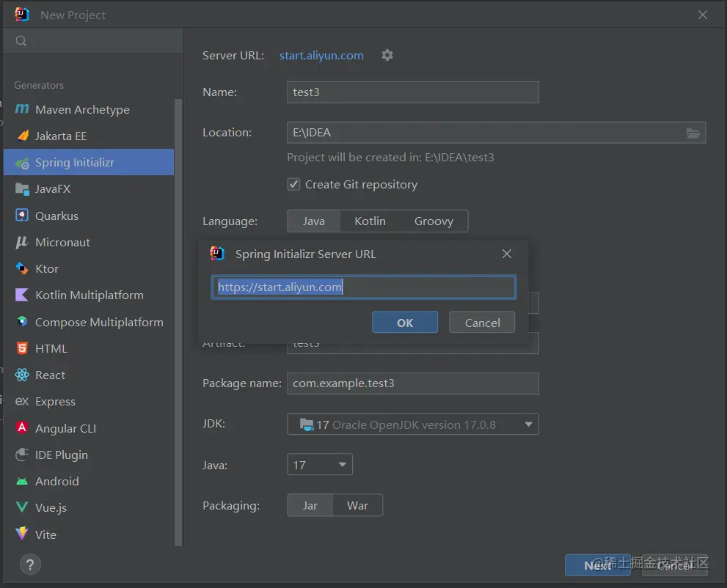The height and width of the screenshot is (588, 727).
Task: Click the Jakarta EE generator icon
Action: click(22, 136)
